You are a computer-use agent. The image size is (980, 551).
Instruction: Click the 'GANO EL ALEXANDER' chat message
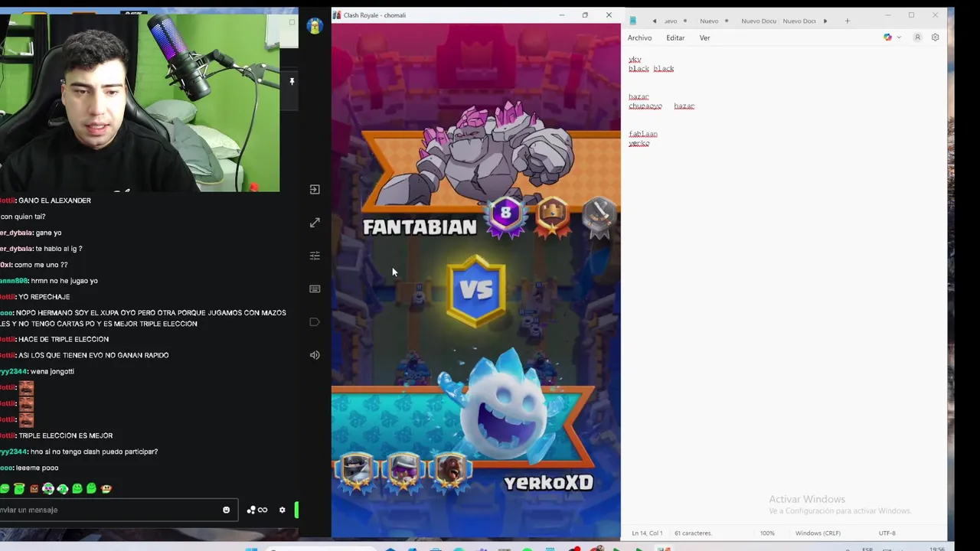point(54,201)
